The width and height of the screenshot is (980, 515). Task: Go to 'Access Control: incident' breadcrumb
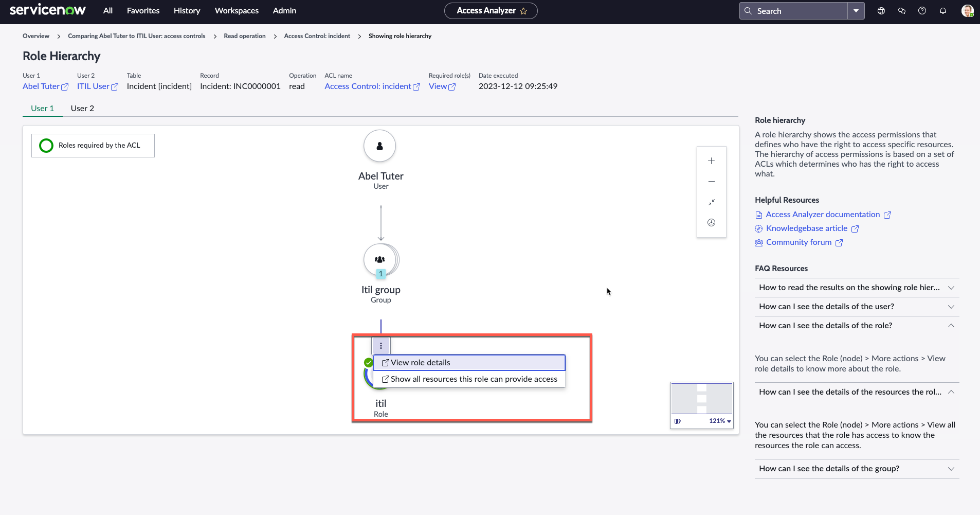pos(317,36)
